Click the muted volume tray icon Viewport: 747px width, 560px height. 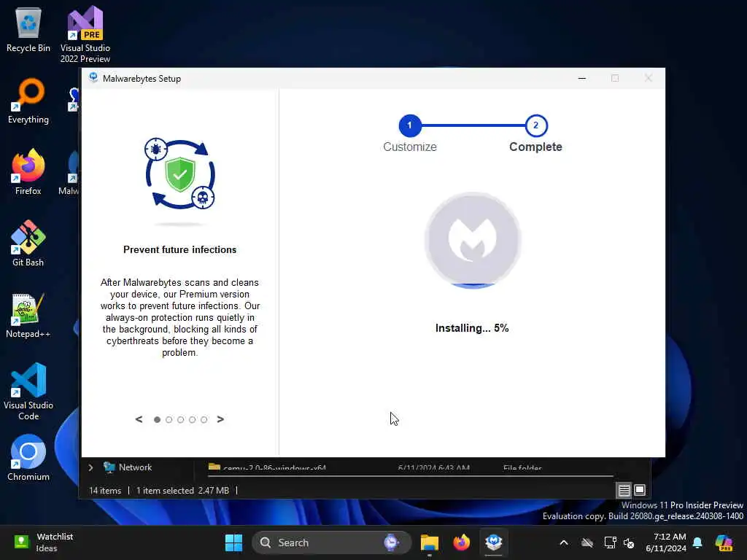tap(629, 542)
